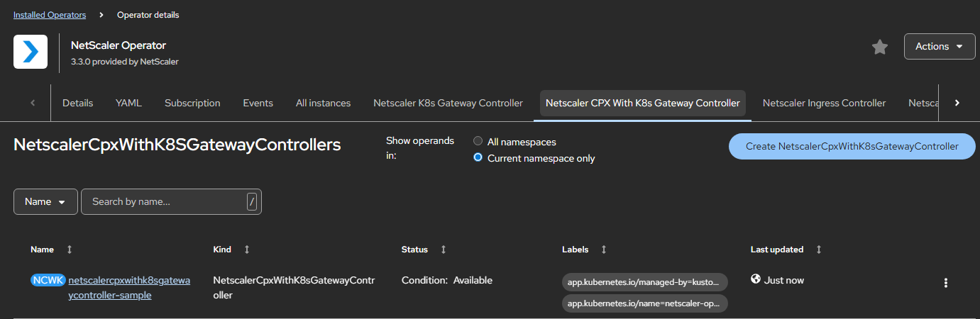Open the Subscription tab

pyautogui.click(x=192, y=103)
